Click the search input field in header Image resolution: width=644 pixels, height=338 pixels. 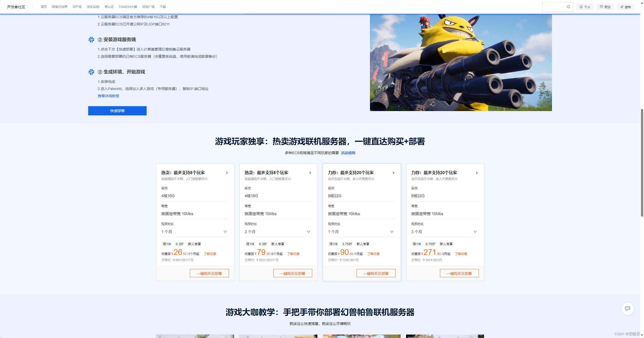coord(554,7)
